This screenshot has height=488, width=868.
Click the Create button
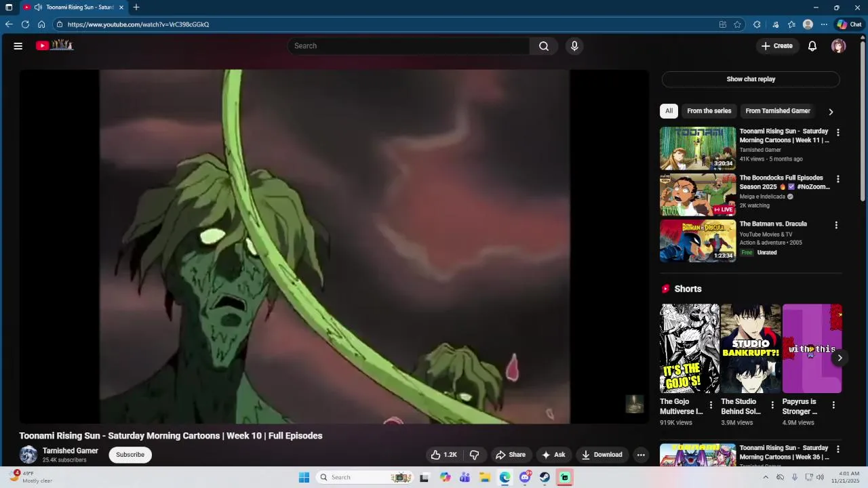(777, 46)
